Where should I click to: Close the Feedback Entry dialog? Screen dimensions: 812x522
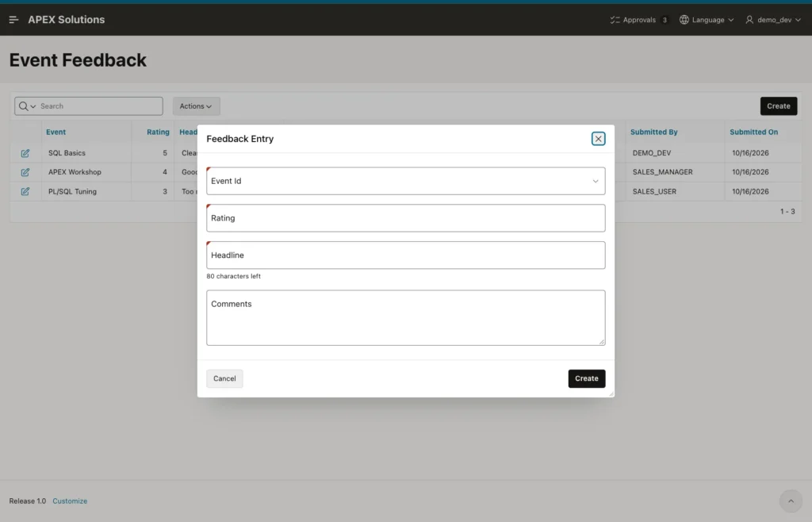tap(598, 139)
